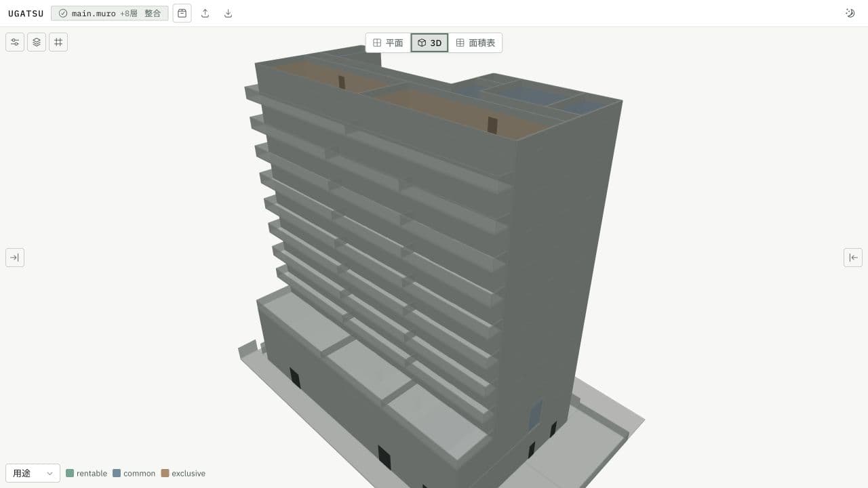This screenshot has height=488, width=868.
Task: Select the 3D view tab
Action: coord(429,43)
